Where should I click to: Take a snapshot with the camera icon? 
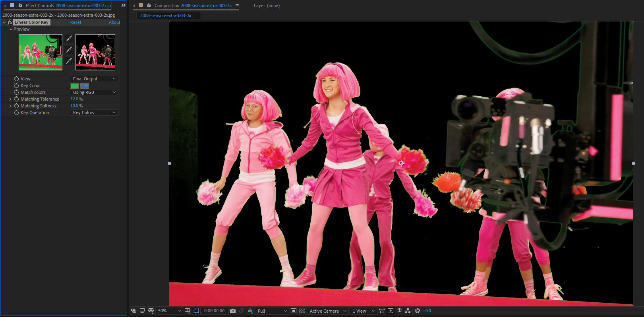(233, 311)
